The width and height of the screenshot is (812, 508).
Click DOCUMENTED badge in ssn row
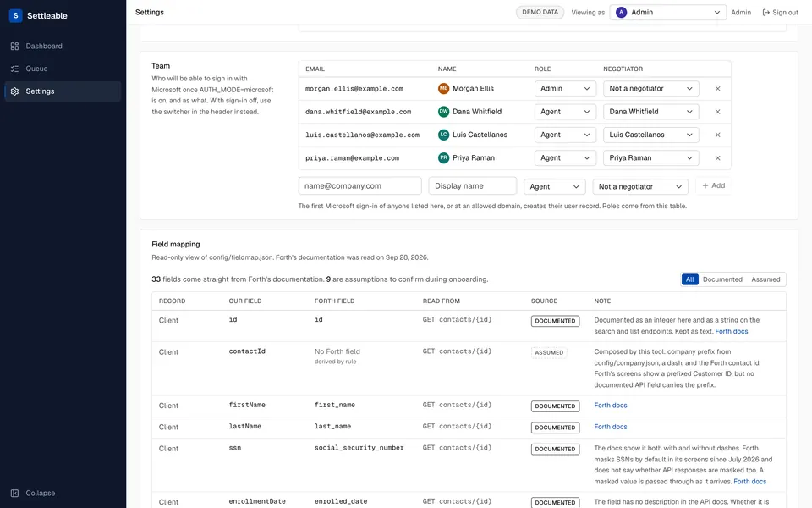click(555, 449)
